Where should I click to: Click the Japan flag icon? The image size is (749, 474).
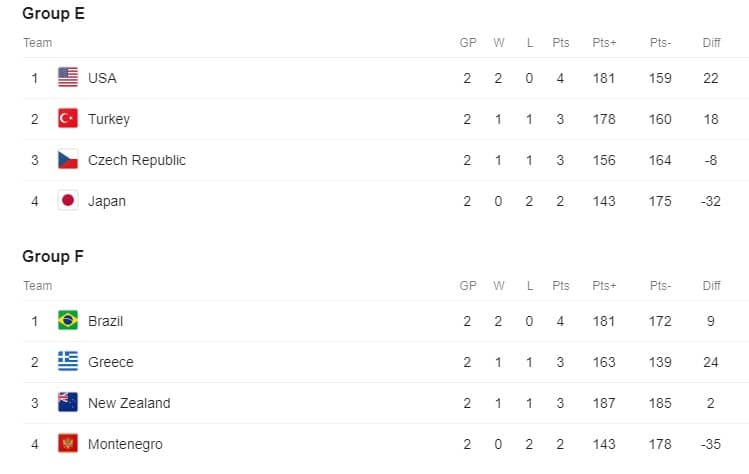(68, 201)
